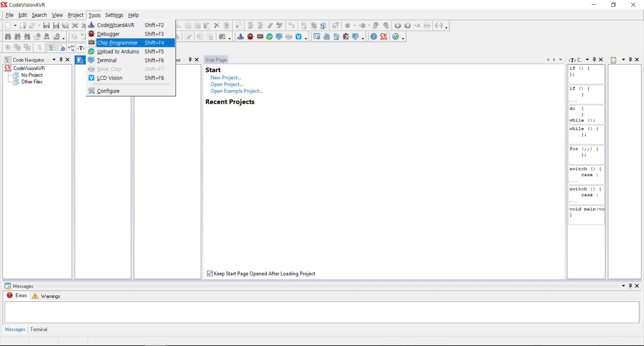
Task: Open the Code Navigator panel dropdown arrow
Action: tap(54, 60)
